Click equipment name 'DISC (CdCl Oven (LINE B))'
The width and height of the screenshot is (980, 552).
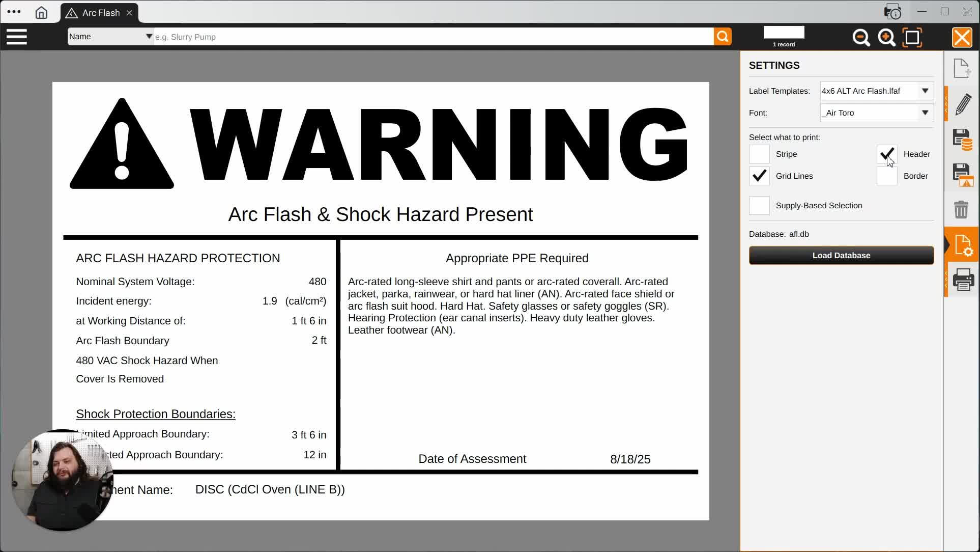(x=270, y=489)
